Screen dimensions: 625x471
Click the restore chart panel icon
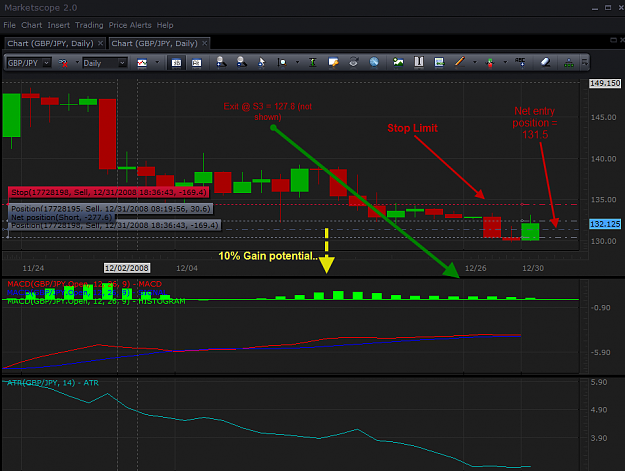point(613,40)
